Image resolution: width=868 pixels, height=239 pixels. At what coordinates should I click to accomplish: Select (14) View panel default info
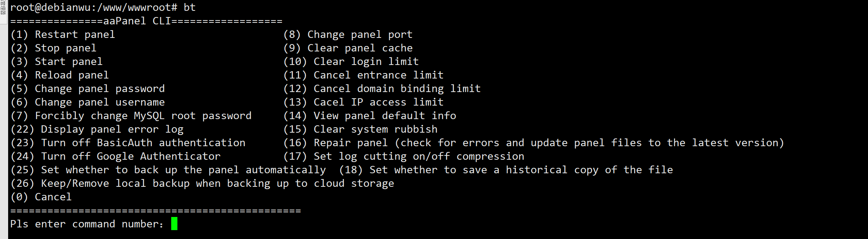click(370, 116)
